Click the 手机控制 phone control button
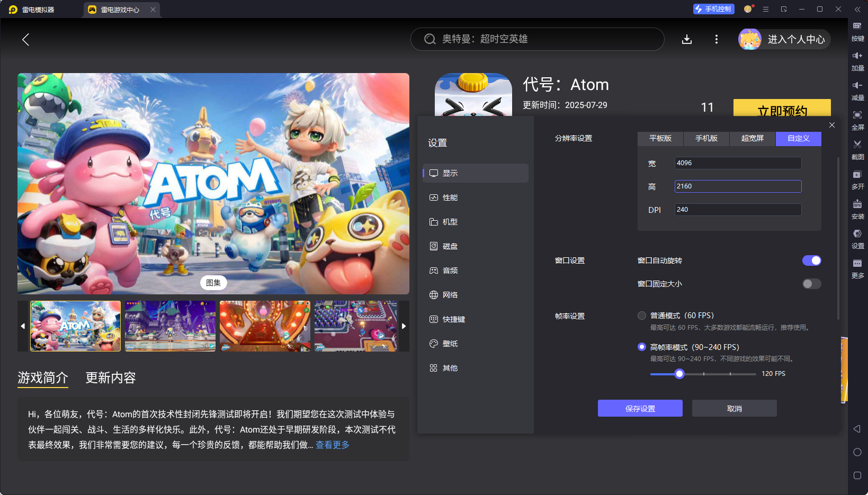Viewport: 868px width, 495px height. click(713, 9)
